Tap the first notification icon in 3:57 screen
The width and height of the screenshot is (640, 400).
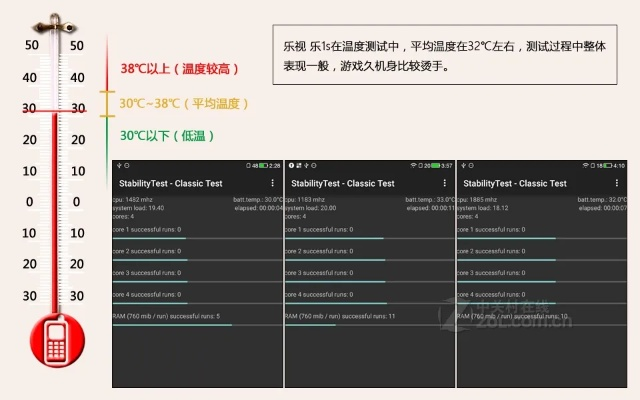(x=291, y=165)
